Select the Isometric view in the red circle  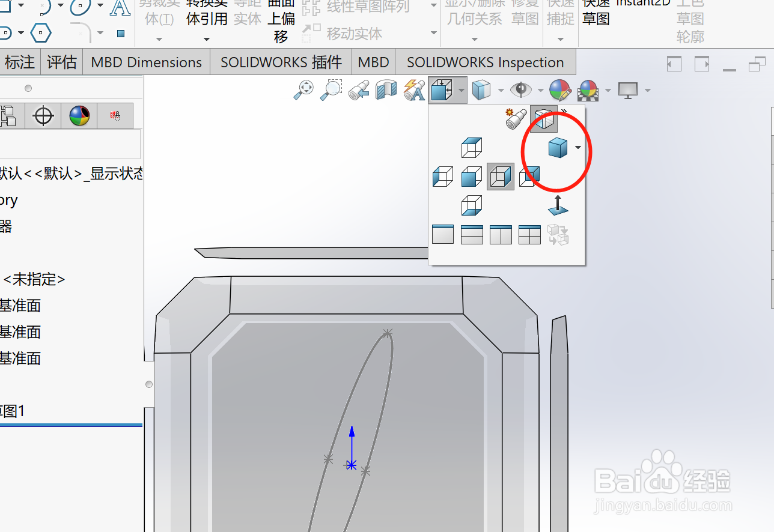pos(556,148)
